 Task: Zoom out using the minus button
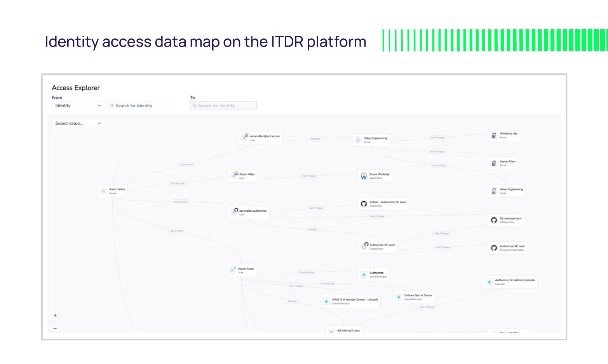(x=55, y=328)
